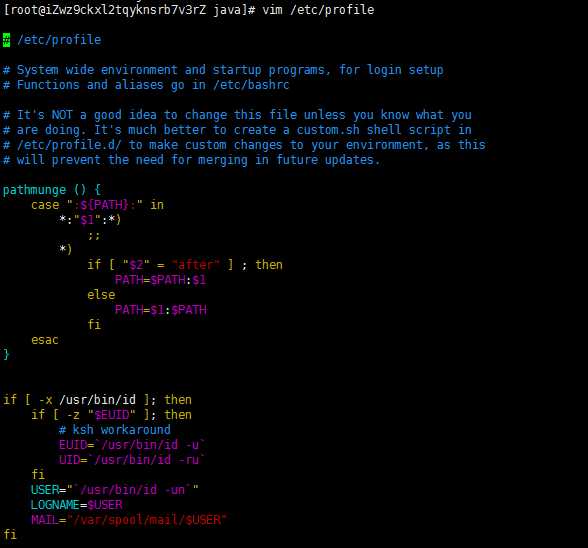Click the 'Functions and aliases go in /etc/bashrc' comment

(x=146, y=85)
